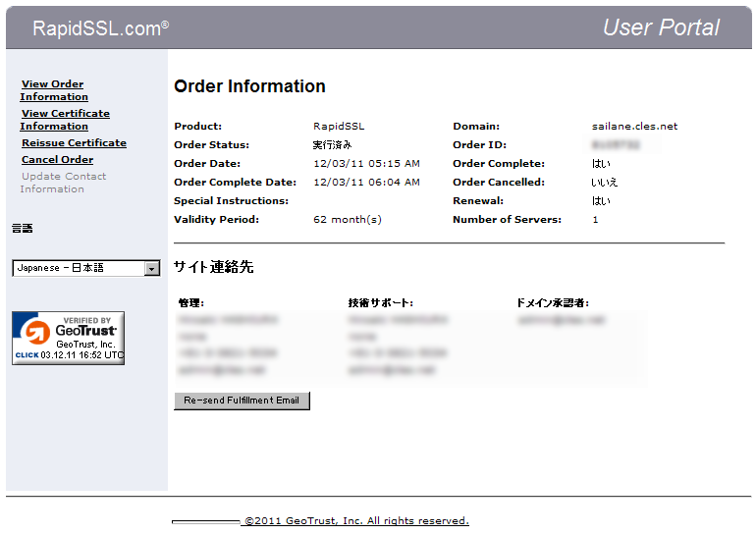
Task: Click the サイト連絡先 section heading
Action: pos(213,267)
